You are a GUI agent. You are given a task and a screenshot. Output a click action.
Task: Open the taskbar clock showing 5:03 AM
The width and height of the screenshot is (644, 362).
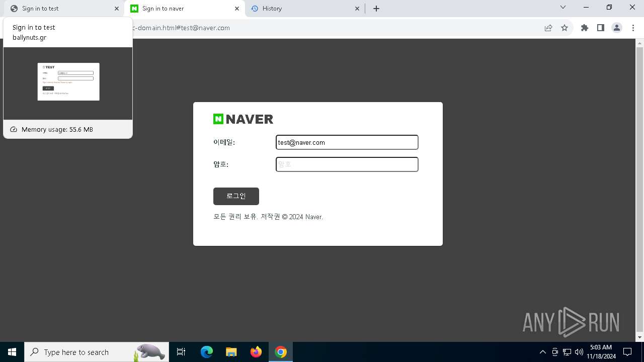point(601,352)
